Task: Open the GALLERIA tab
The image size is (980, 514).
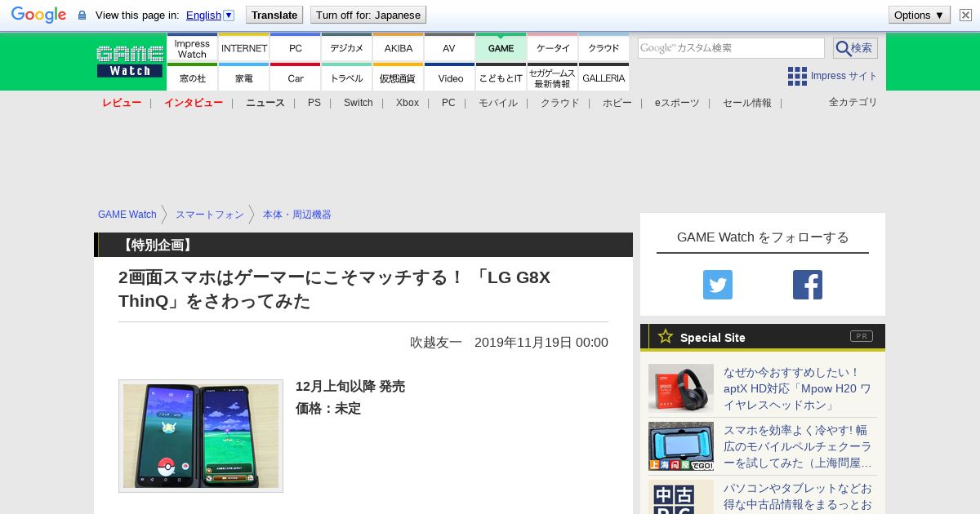Action: 604,78
